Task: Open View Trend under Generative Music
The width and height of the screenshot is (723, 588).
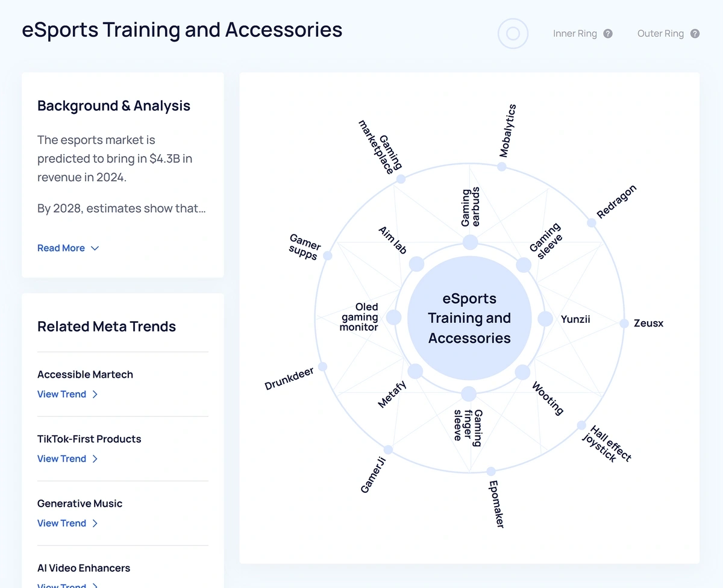Action: tap(67, 523)
